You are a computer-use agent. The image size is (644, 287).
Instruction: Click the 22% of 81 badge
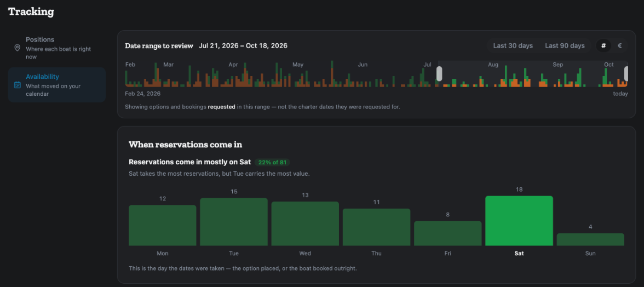coord(272,162)
